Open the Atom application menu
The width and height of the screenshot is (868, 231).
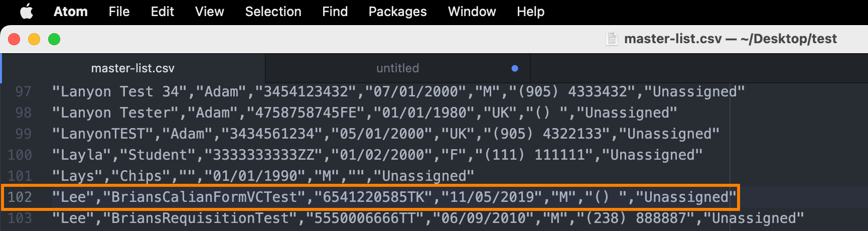(x=71, y=12)
